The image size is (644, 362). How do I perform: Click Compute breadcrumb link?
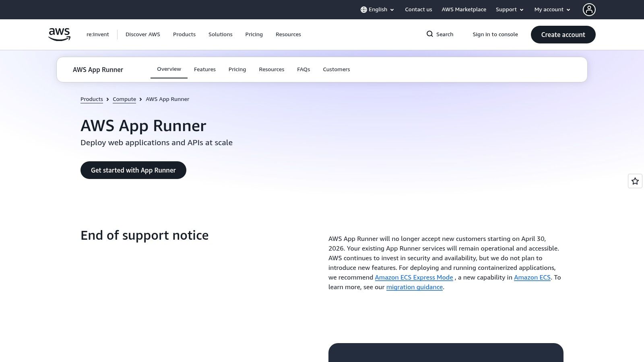click(124, 99)
